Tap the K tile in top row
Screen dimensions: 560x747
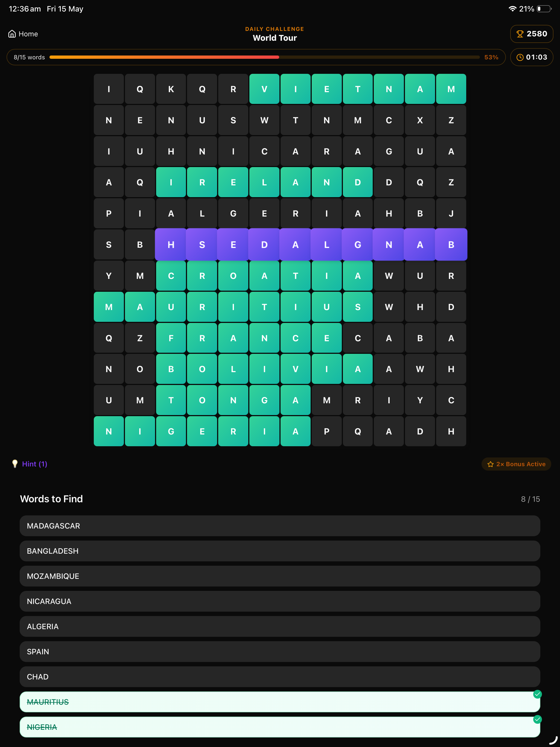171,89
